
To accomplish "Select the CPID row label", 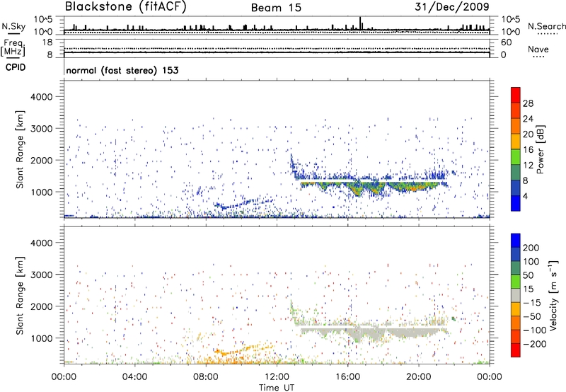I will click(x=16, y=67).
